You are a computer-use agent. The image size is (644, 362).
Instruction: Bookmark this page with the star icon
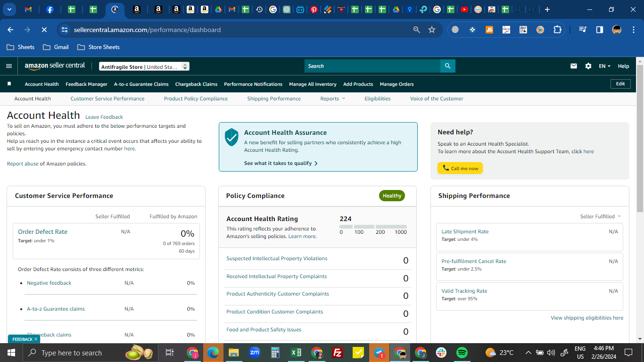432,30
